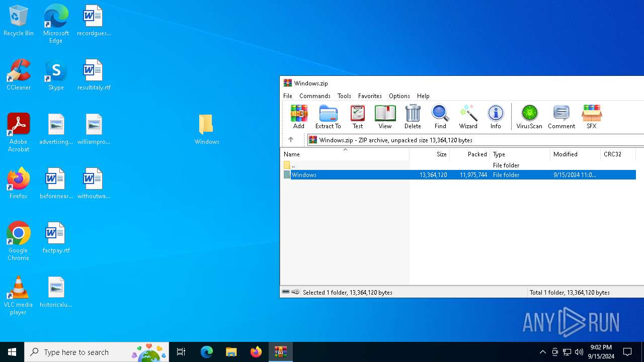Sort by the Name column header
644x362 pixels.
tap(345, 154)
